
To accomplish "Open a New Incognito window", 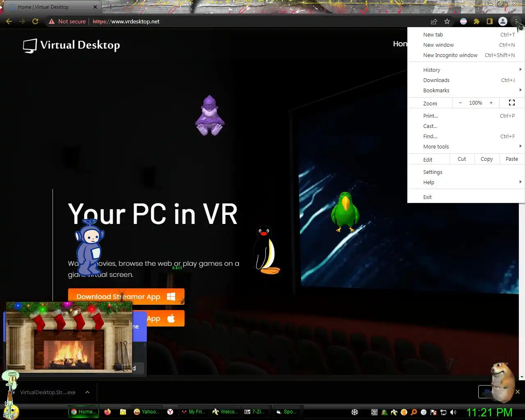I will (x=466, y=55).
